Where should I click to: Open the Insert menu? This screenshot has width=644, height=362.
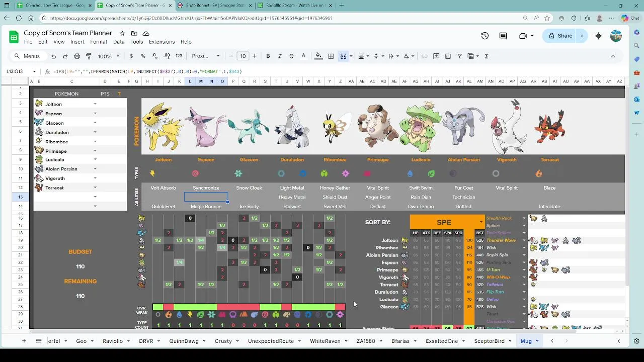pyautogui.click(x=77, y=42)
